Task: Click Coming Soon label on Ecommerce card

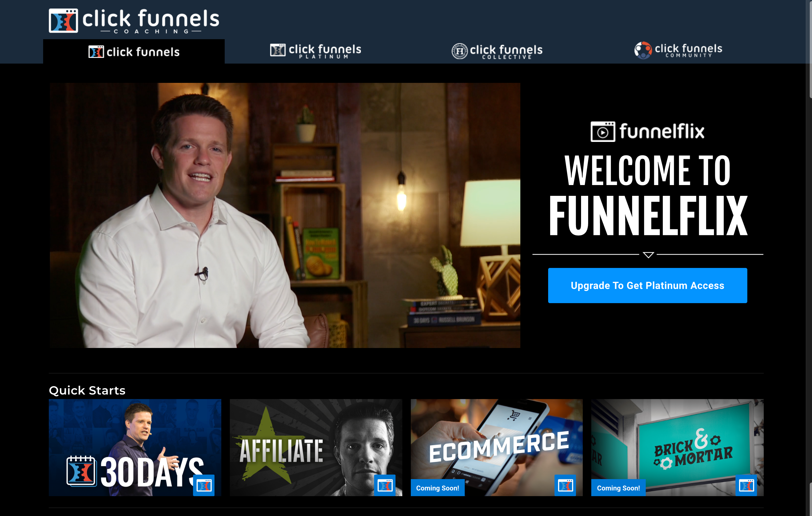Action: point(437,488)
